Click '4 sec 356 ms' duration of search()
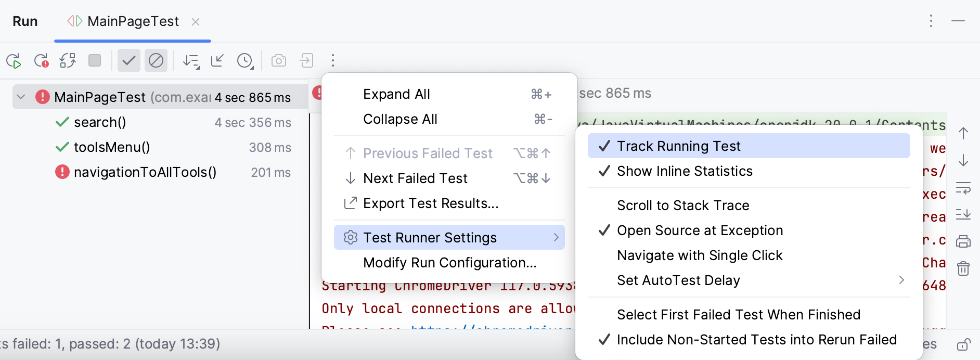980x360 pixels. [253, 122]
